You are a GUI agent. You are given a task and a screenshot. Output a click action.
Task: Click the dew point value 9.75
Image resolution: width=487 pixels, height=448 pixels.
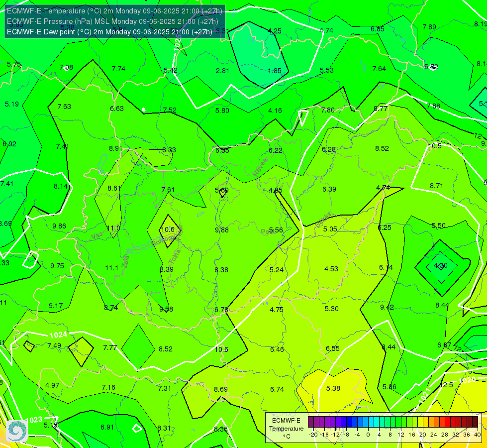(57, 266)
